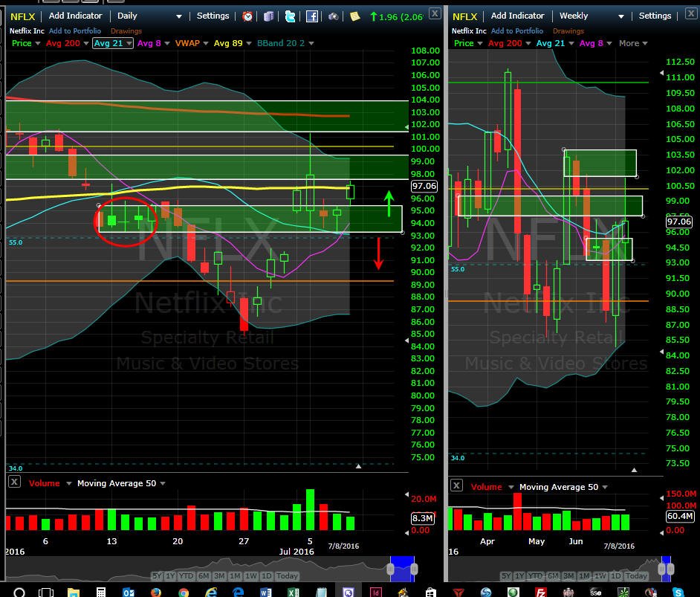This screenshot has width=700, height=597.
Task: Click the NFLX ticker symbol in Weekly chart
Action: pyautogui.click(x=464, y=16)
